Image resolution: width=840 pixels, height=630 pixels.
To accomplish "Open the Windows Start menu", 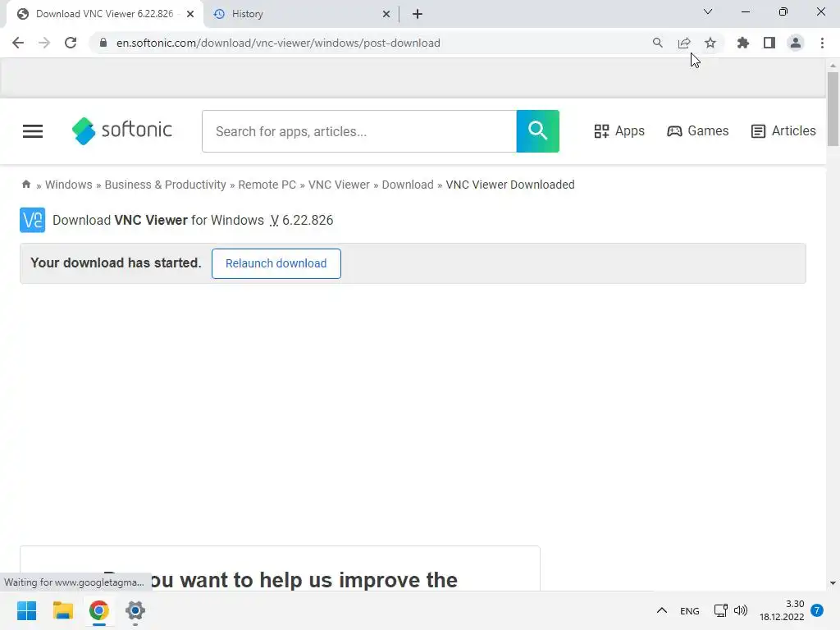I will point(27,610).
